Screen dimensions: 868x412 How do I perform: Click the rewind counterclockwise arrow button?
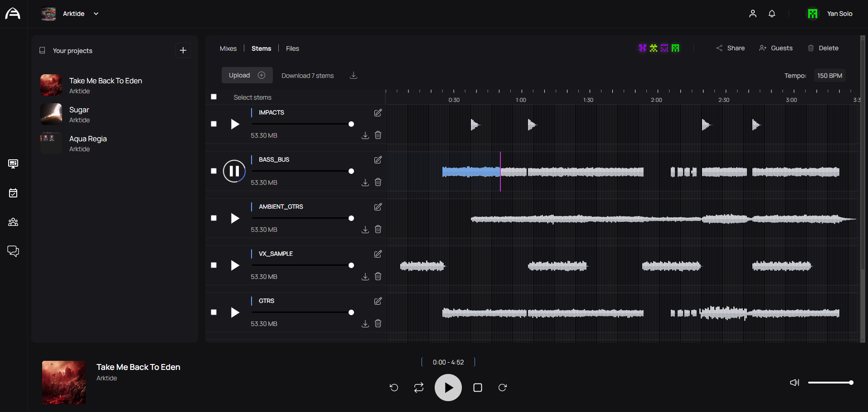394,388
